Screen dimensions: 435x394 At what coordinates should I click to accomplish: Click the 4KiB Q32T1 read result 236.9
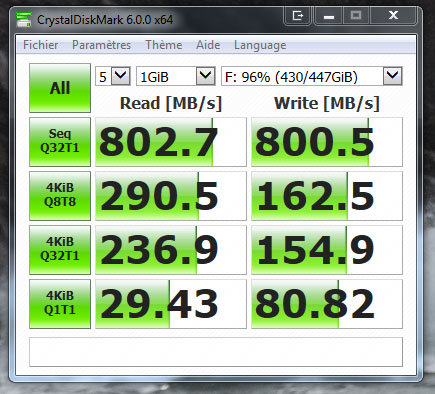pos(171,250)
